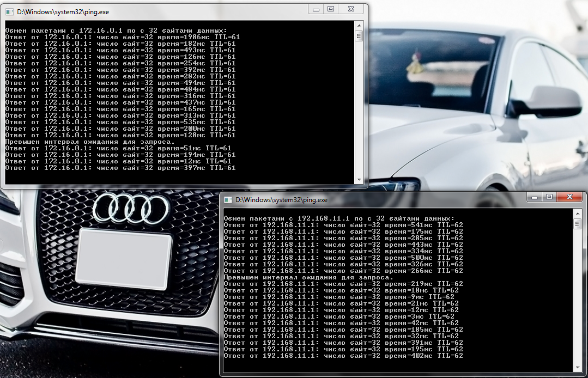This screenshot has width=588, height=378.
Task: Click the reply line with время=42мс
Action: pos(341,323)
